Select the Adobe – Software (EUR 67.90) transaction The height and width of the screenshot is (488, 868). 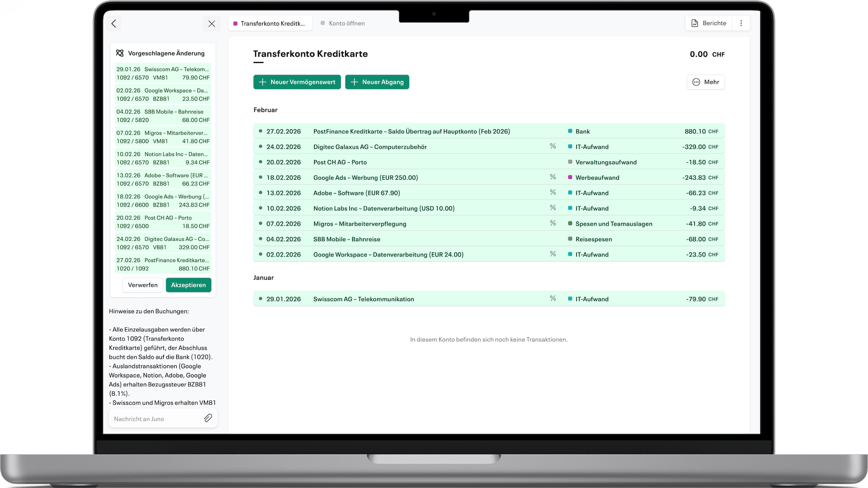[x=489, y=193]
